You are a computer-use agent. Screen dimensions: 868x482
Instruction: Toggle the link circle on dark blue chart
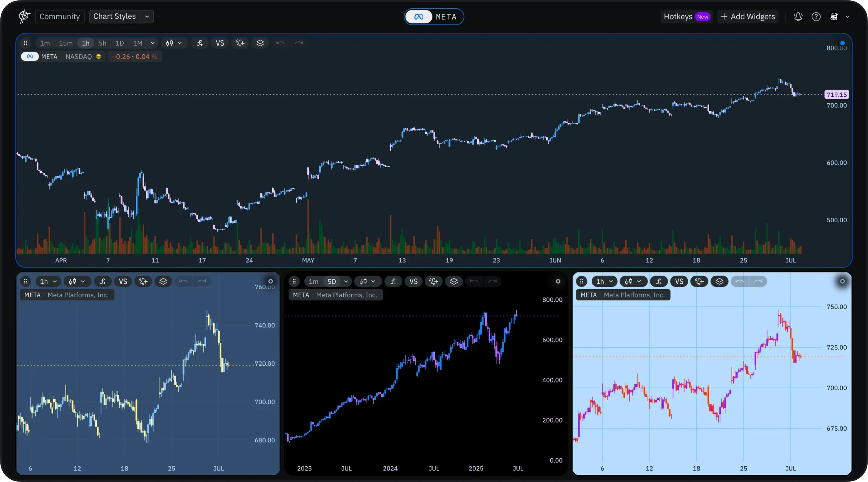[271, 281]
